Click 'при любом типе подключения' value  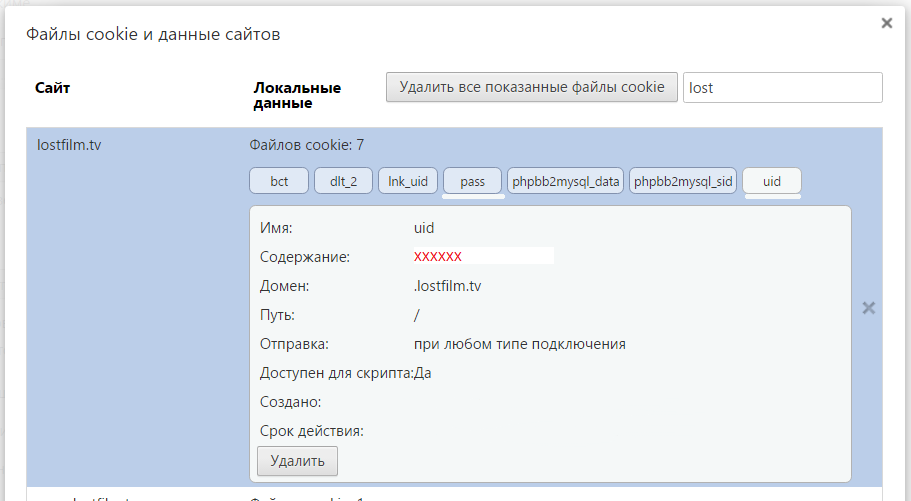click(520, 344)
